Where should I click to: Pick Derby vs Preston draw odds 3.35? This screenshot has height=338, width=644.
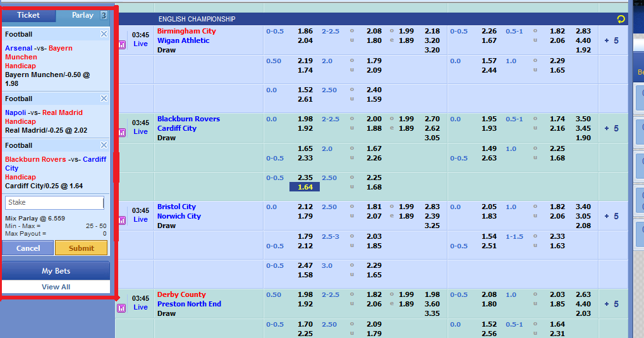pos(432,314)
